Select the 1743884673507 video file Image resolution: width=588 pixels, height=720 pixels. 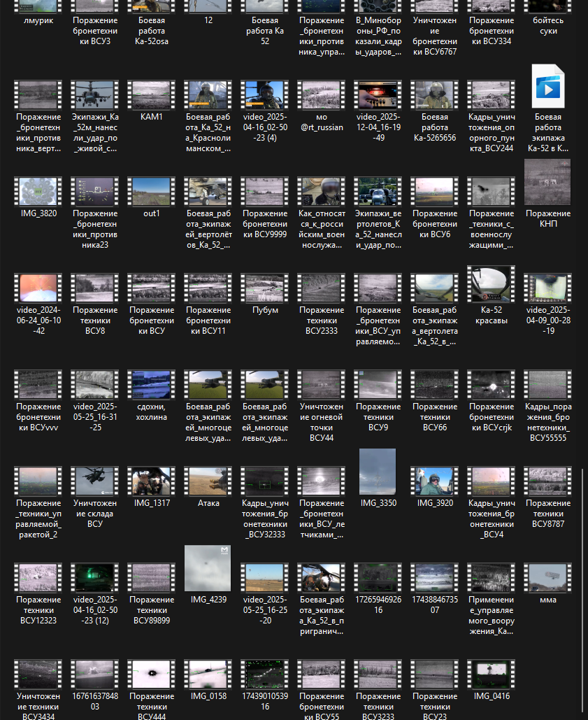[x=435, y=588]
